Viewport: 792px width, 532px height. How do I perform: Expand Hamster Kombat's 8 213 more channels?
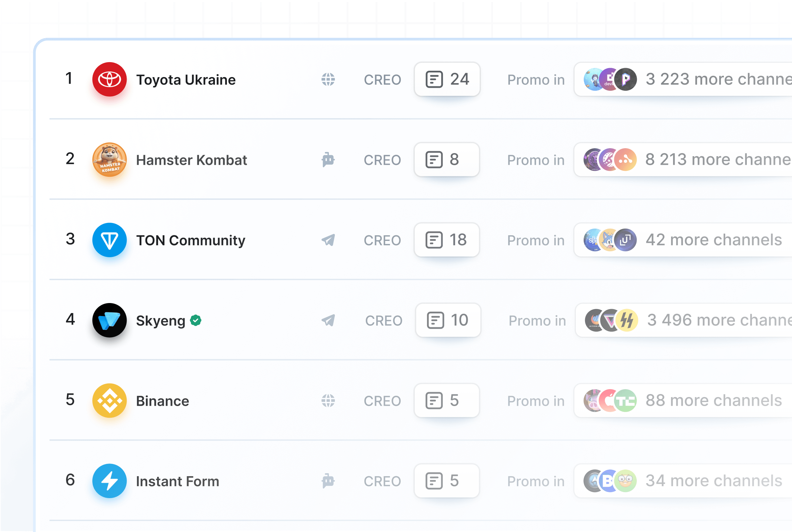717,160
